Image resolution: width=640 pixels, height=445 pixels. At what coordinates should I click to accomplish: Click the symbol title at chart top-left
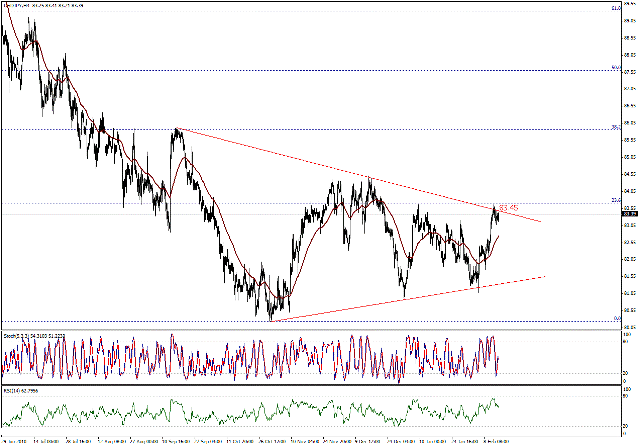pyautogui.click(x=40, y=7)
